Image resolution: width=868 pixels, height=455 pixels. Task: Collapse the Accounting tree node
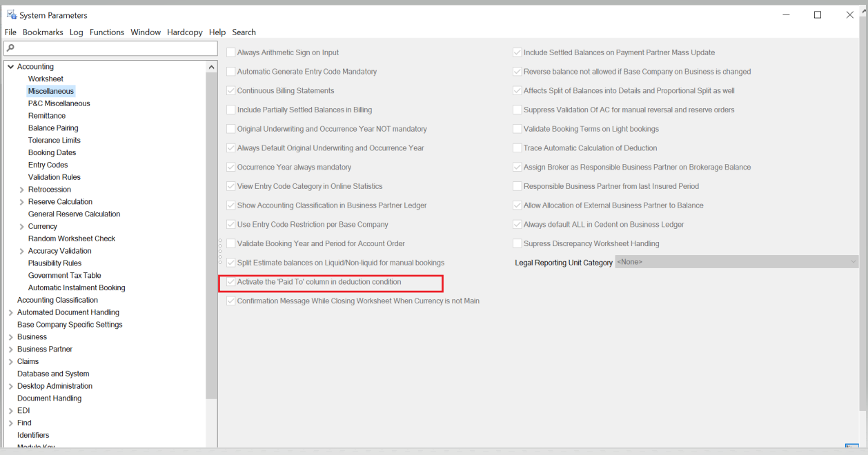click(10, 67)
